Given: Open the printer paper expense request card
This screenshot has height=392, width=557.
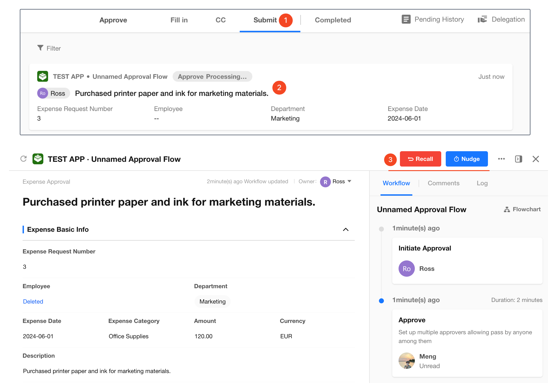Looking at the screenshot, I should point(172,93).
